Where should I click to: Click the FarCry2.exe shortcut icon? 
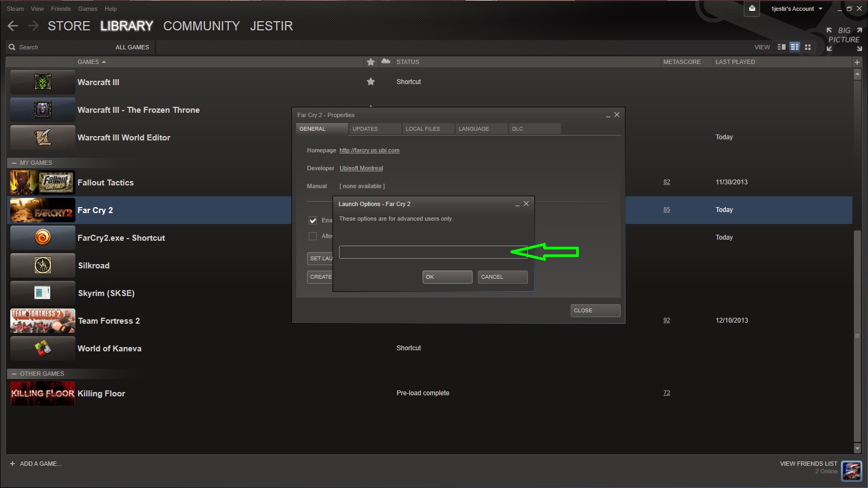pyautogui.click(x=43, y=237)
